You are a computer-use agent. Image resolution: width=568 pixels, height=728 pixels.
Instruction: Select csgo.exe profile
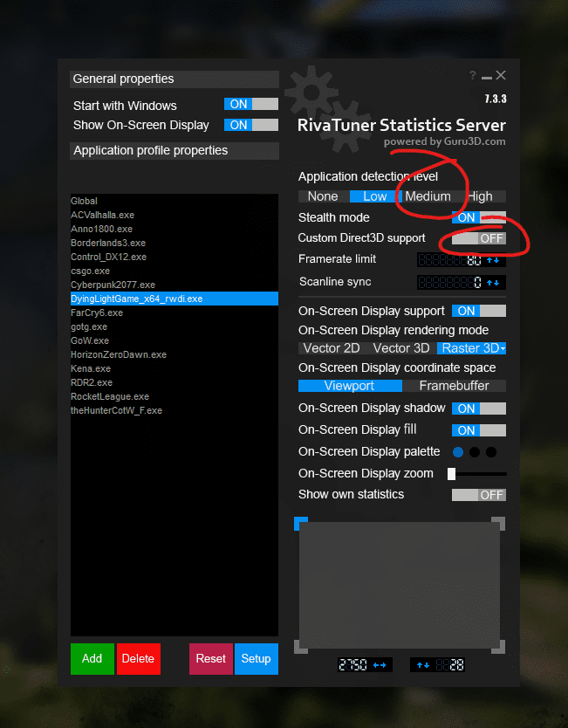click(x=175, y=271)
